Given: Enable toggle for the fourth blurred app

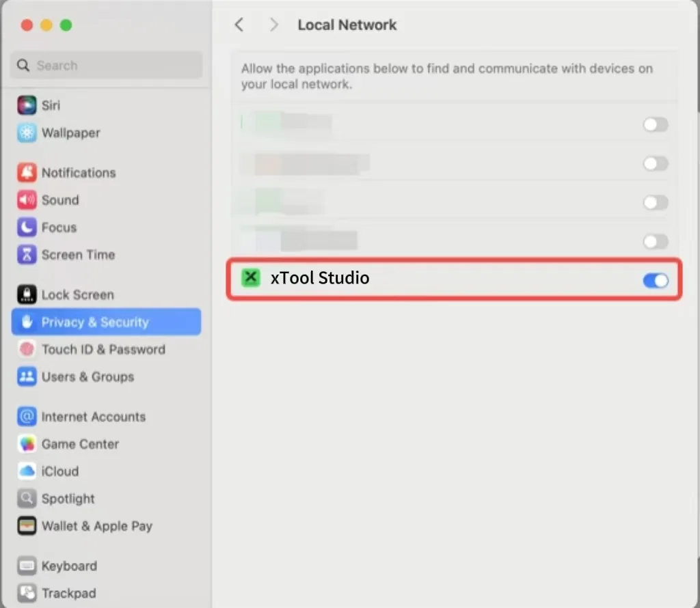Looking at the screenshot, I should (x=655, y=241).
